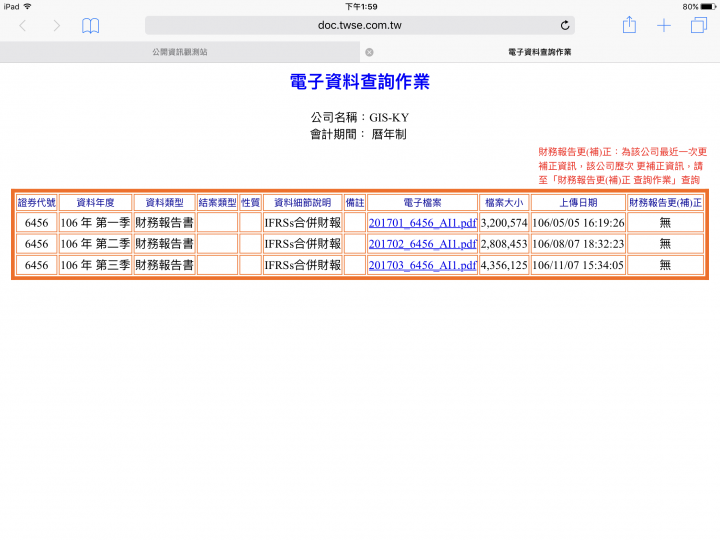This screenshot has height=540, width=720.
Task: Click the 結案類型 column header
Action: click(217, 202)
